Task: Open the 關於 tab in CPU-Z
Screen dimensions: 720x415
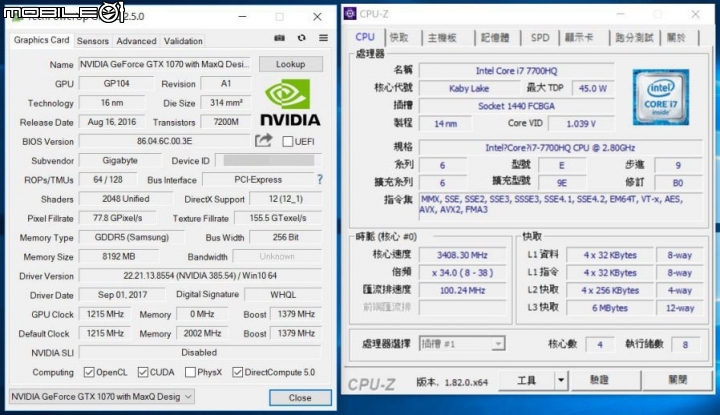Action: tap(676, 38)
